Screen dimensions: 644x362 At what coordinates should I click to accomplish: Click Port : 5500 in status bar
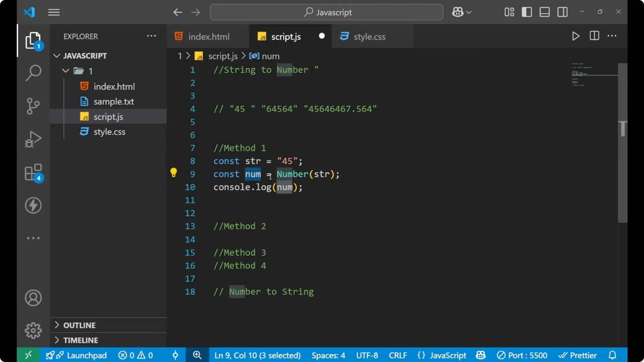coord(522,355)
